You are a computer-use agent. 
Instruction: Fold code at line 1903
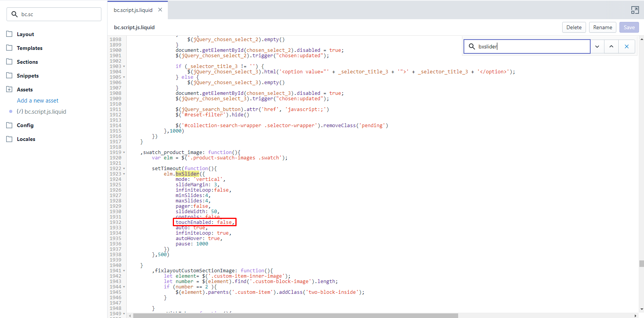point(124,66)
